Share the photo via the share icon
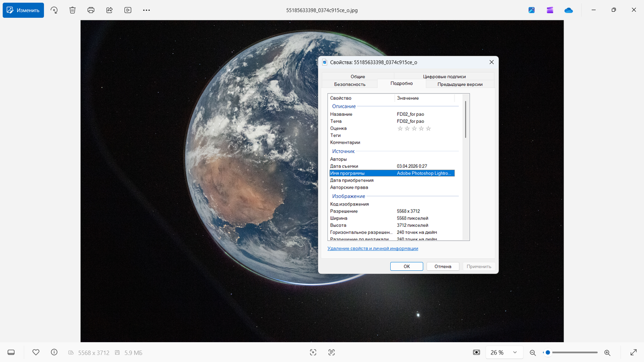644x362 pixels. [x=109, y=10]
